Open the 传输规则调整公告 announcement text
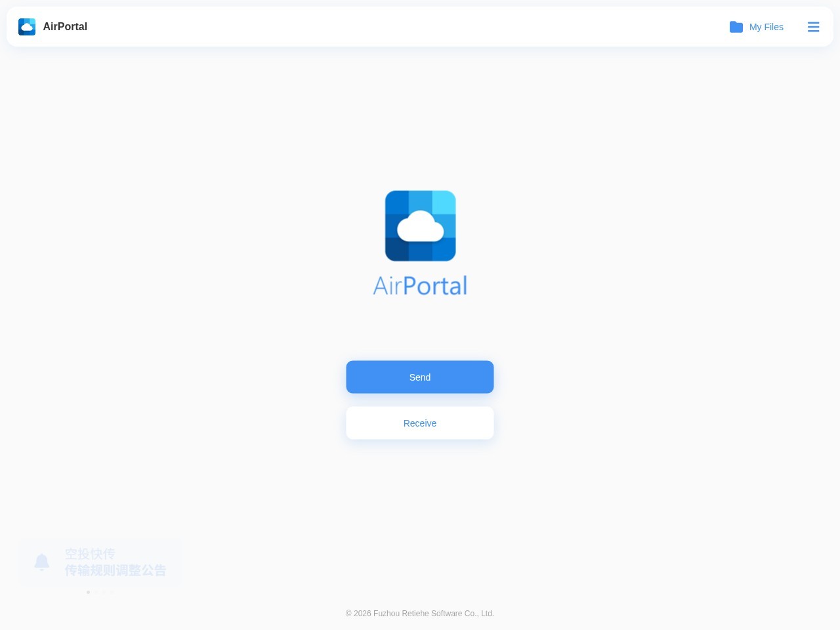The width and height of the screenshot is (840, 630). click(x=115, y=570)
